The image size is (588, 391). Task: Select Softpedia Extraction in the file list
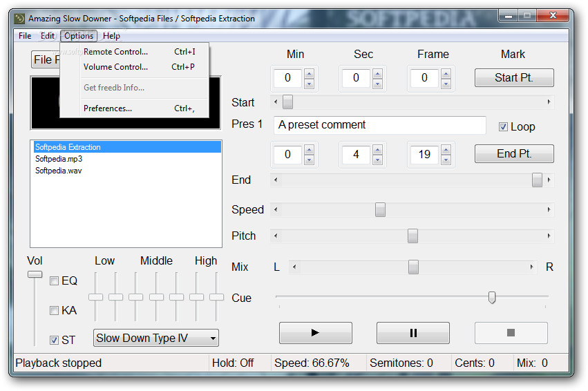point(128,147)
